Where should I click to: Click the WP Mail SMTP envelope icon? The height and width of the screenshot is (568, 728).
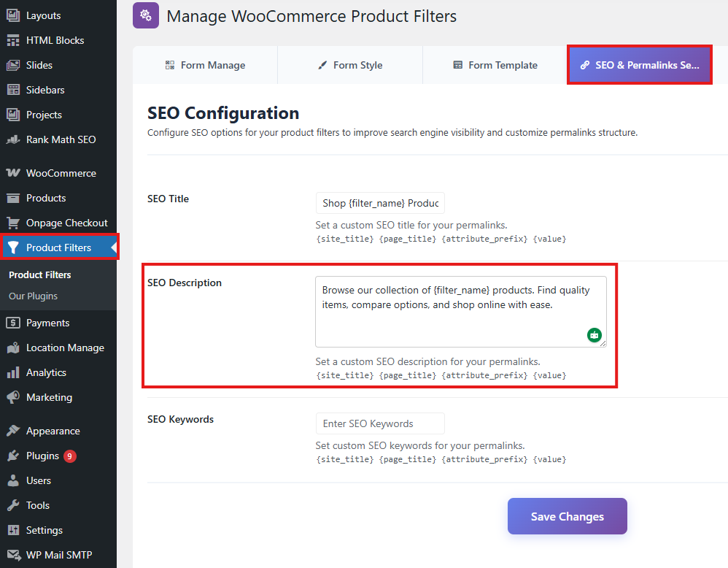point(13,555)
